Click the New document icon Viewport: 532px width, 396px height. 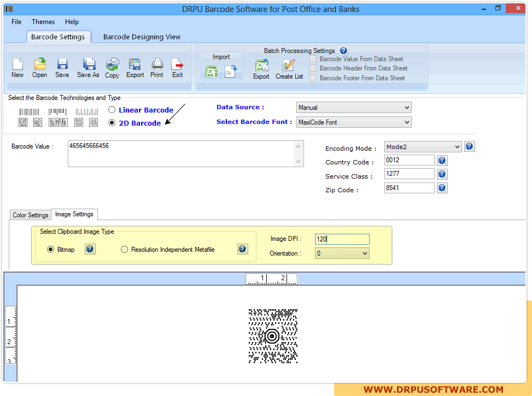click(x=17, y=64)
